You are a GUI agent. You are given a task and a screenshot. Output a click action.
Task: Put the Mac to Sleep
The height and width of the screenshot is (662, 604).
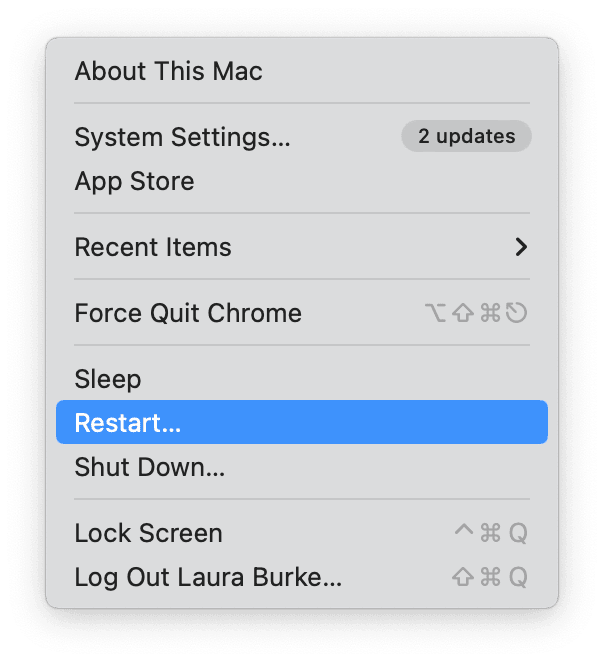(x=108, y=379)
